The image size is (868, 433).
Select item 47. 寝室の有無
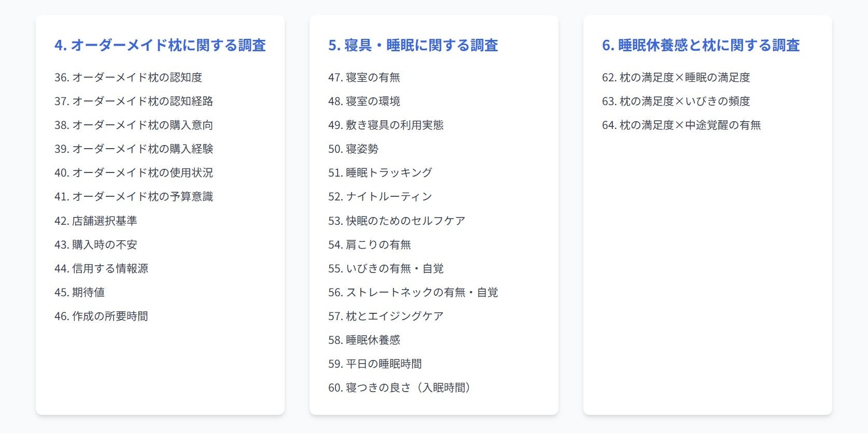tap(364, 77)
